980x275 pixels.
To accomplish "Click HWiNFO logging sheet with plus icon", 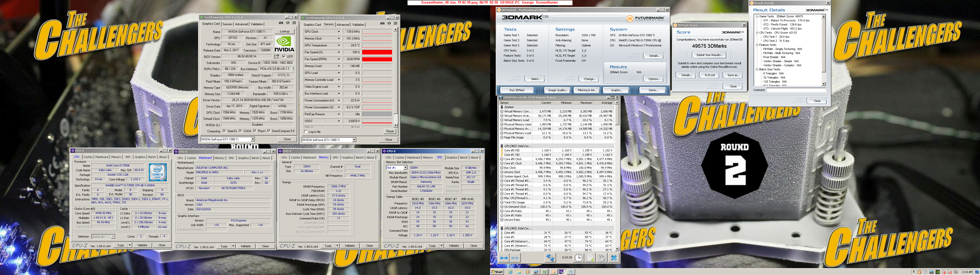I will [x=590, y=258].
